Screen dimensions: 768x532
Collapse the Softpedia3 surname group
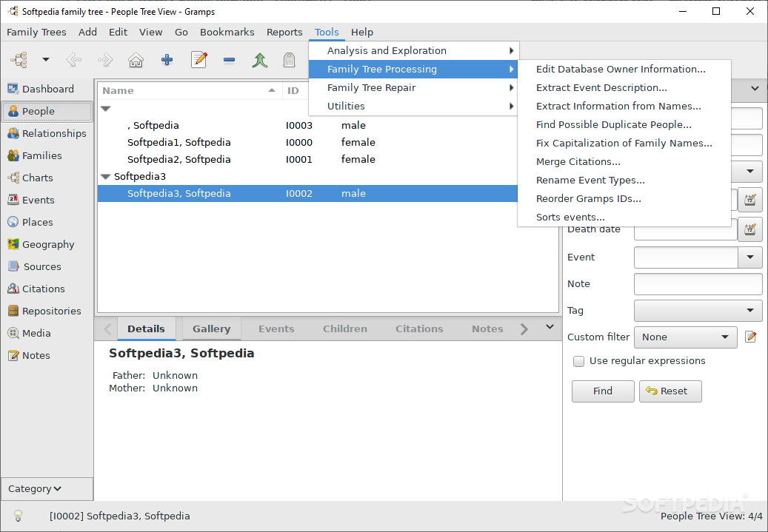point(105,177)
